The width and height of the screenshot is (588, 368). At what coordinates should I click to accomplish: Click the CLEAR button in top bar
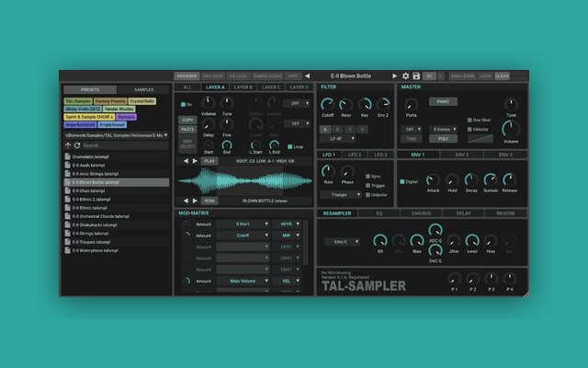point(502,75)
